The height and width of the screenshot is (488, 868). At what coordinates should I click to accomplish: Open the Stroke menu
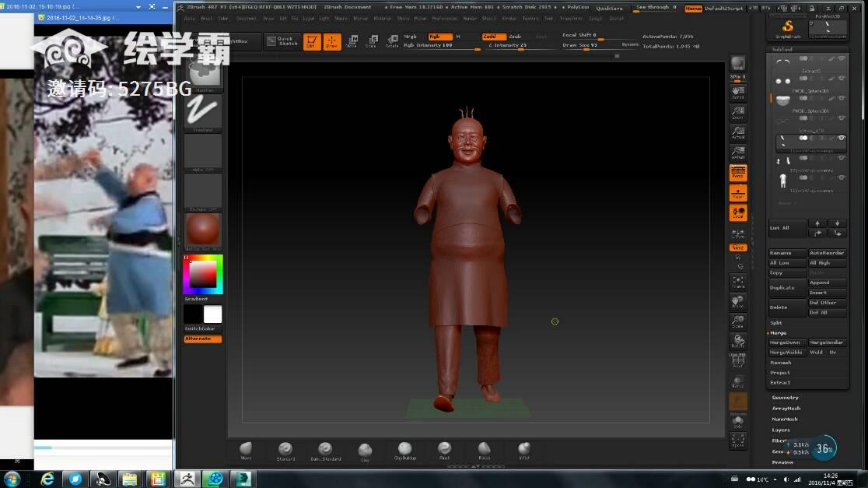click(508, 18)
